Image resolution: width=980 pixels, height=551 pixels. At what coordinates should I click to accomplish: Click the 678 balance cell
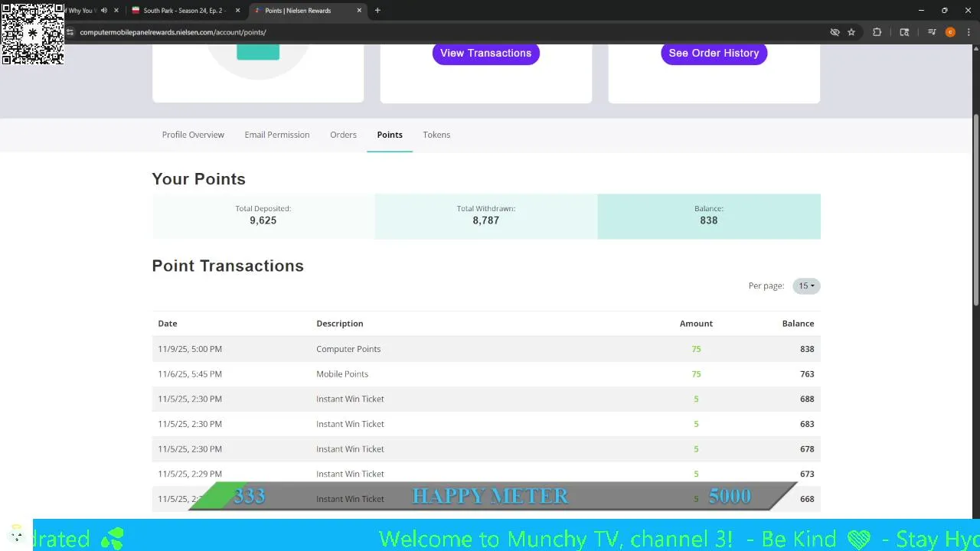click(x=807, y=449)
